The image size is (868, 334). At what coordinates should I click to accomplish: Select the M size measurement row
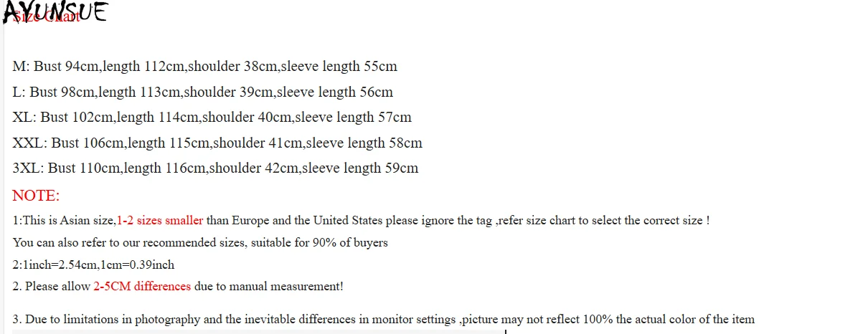tap(204, 67)
